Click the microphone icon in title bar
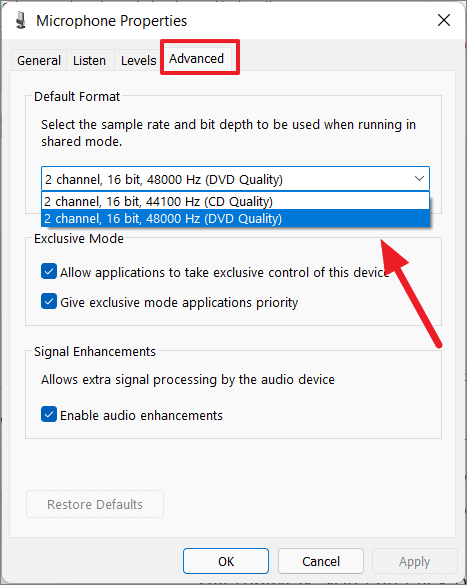This screenshot has height=585, width=467. click(21, 20)
